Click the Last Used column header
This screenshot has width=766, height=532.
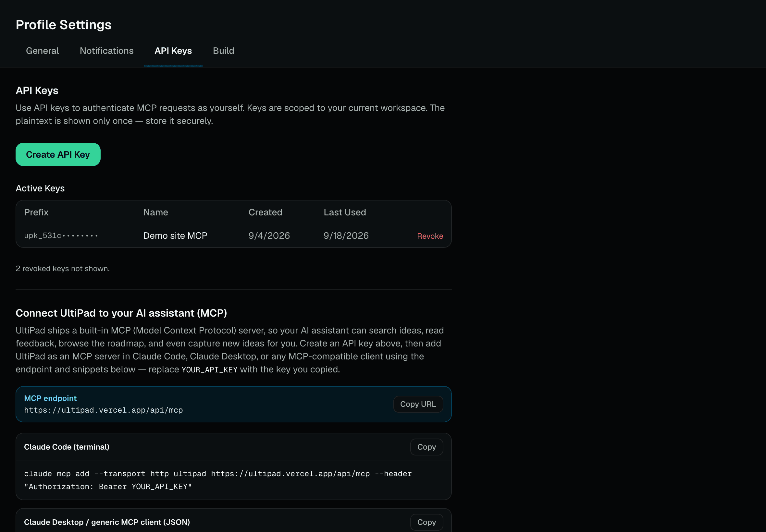click(345, 212)
